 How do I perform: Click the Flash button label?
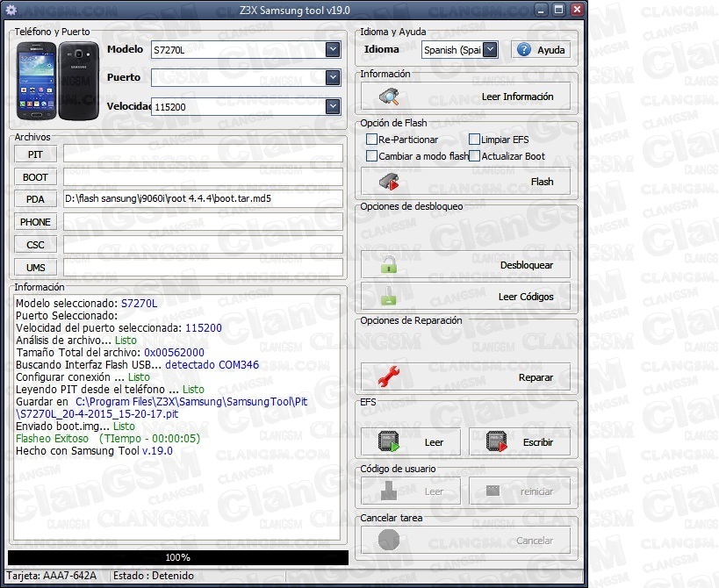(x=542, y=182)
